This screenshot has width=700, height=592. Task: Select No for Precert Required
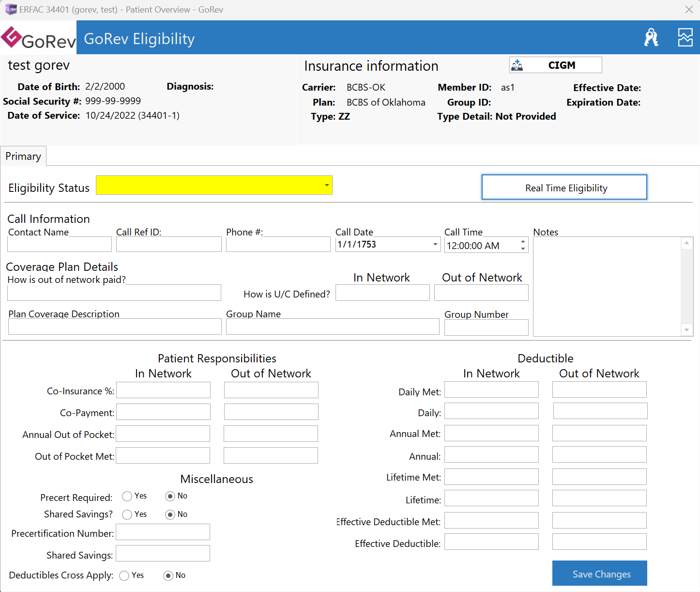click(170, 496)
